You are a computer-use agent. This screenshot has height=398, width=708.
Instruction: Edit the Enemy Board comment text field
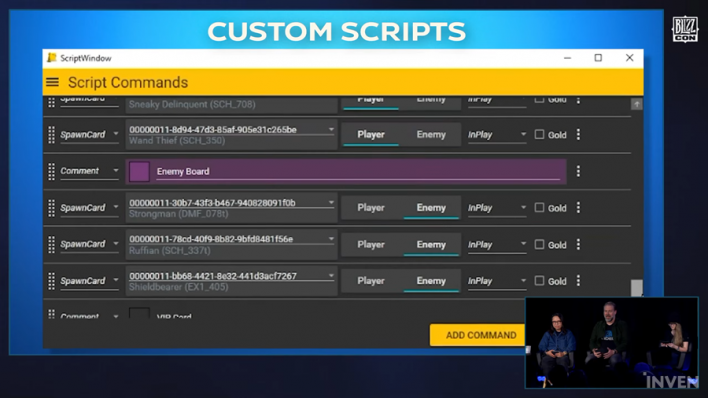(358, 172)
